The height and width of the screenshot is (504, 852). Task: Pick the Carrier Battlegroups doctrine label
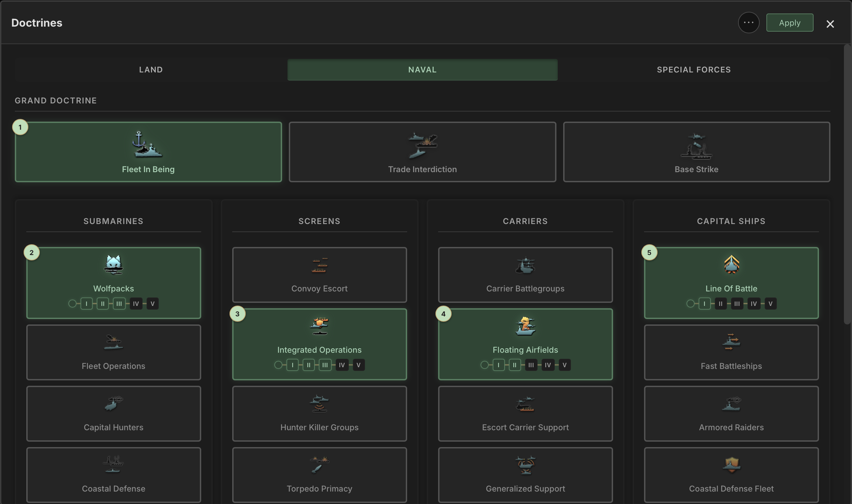click(x=525, y=289)
